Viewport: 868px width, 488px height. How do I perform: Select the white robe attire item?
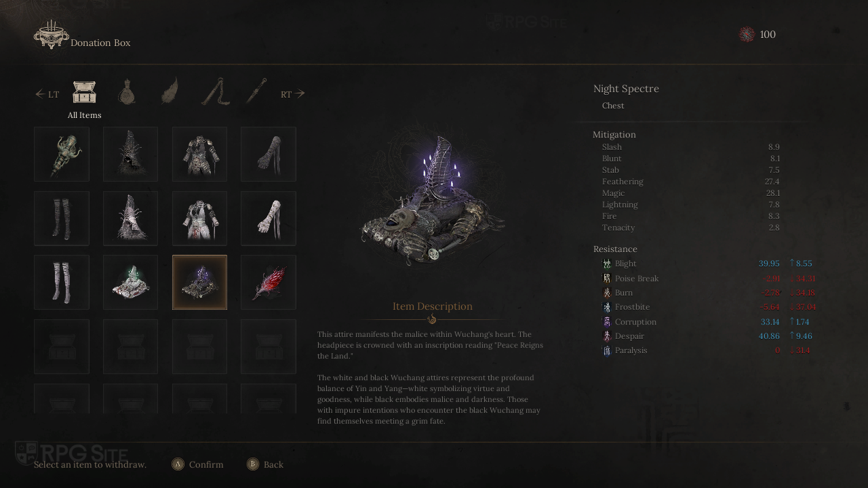click(199, 218)
